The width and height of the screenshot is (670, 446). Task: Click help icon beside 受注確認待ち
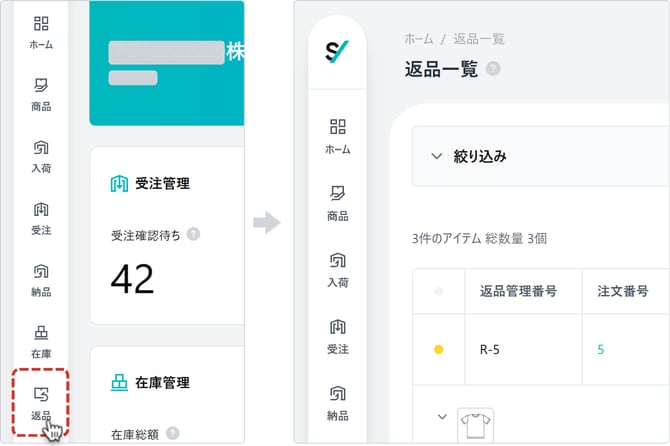(193, 234)
